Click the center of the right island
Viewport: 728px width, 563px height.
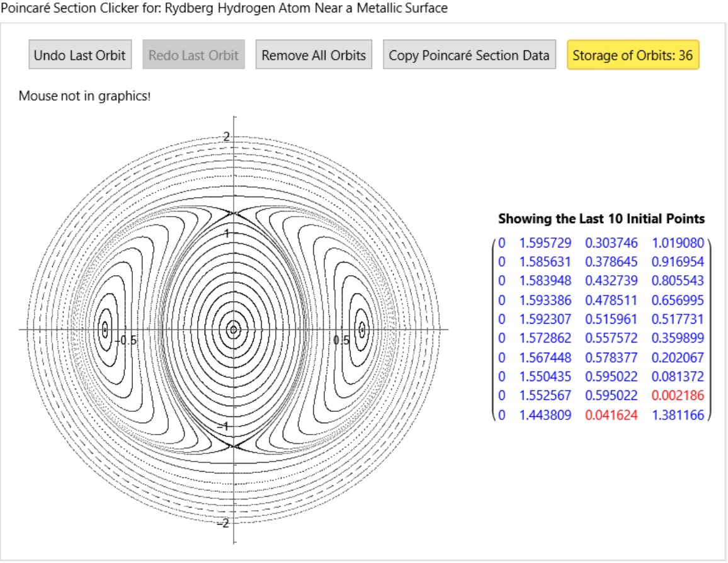click(x=362, y=329)
